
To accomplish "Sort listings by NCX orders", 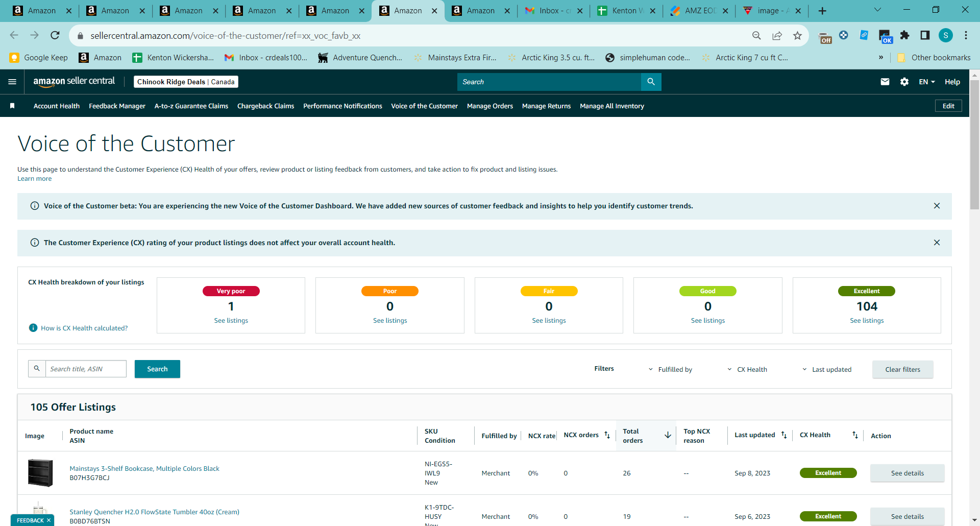I will coord(607,435).
